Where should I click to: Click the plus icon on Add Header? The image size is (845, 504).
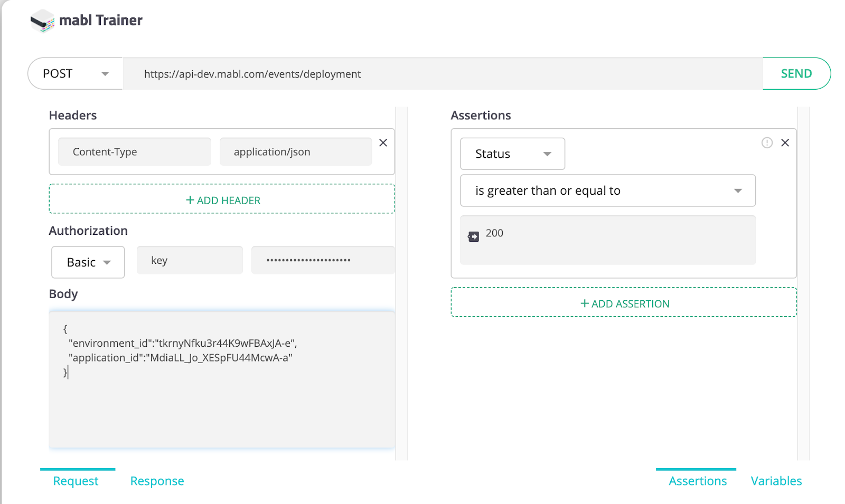(x=190, y=200)
